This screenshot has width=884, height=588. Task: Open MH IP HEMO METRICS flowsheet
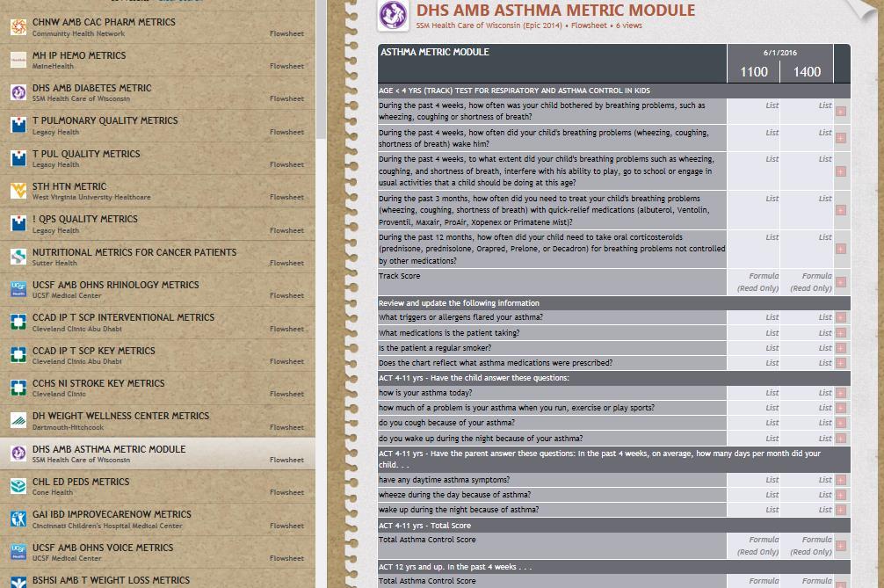[x=158, y=59]
